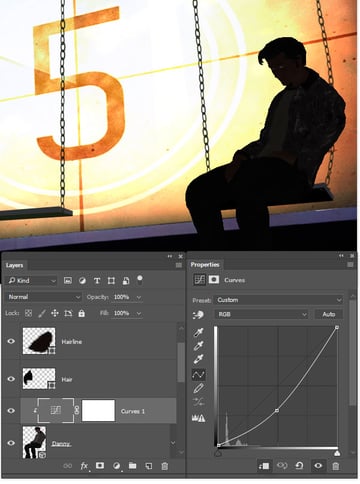Create a new layer icon
Viewport: 360px width, 484px height.
pyautogui.click(x=149, y=466)
